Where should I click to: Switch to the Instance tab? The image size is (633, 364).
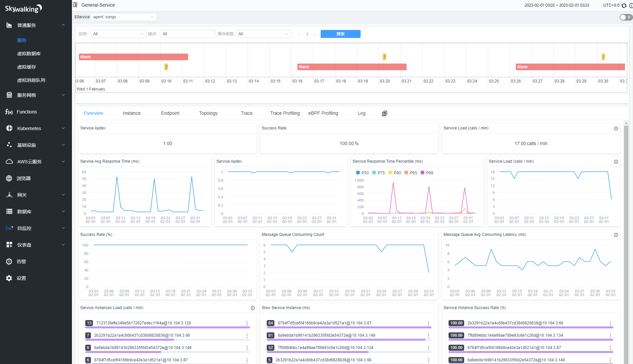click(132, 113)
